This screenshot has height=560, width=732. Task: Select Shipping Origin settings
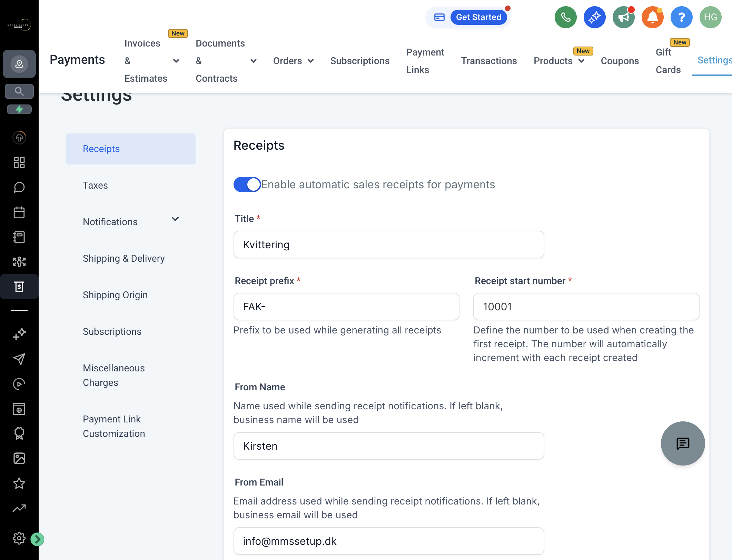pos(131,295)
